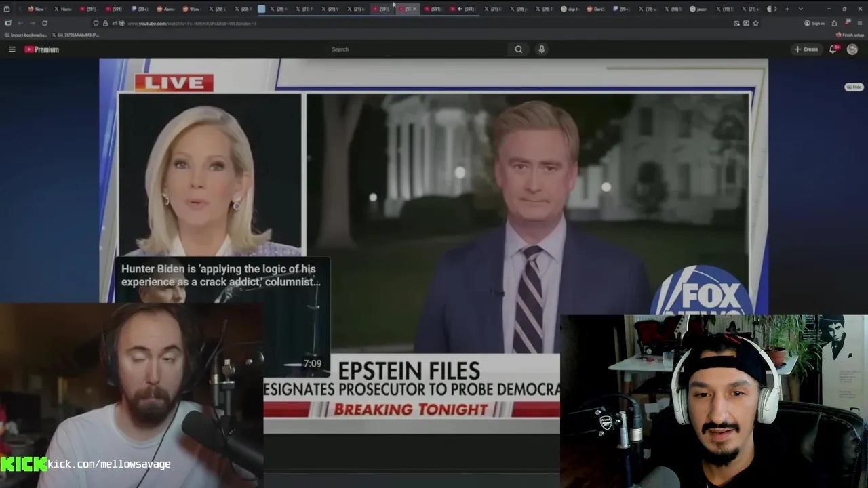The height and width of the screenshot is (488, 868).
Task: View site security lock icon
Action: pyautogui.click(x=104, y=23)
